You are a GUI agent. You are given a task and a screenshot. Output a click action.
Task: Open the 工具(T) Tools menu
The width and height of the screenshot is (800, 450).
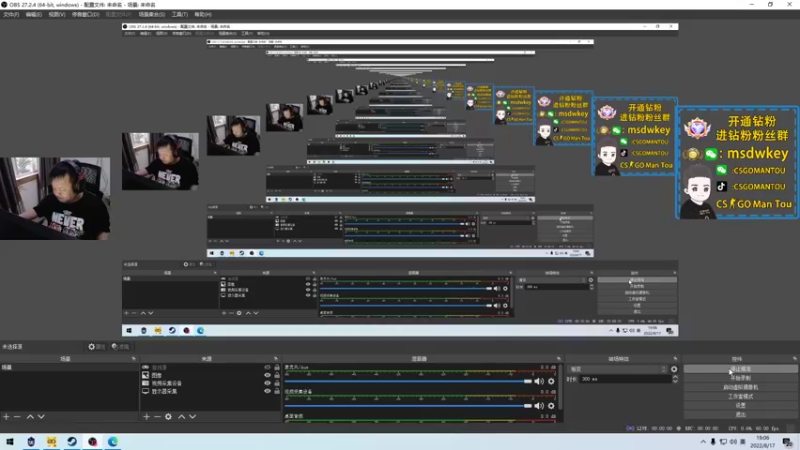coord(180,14)
